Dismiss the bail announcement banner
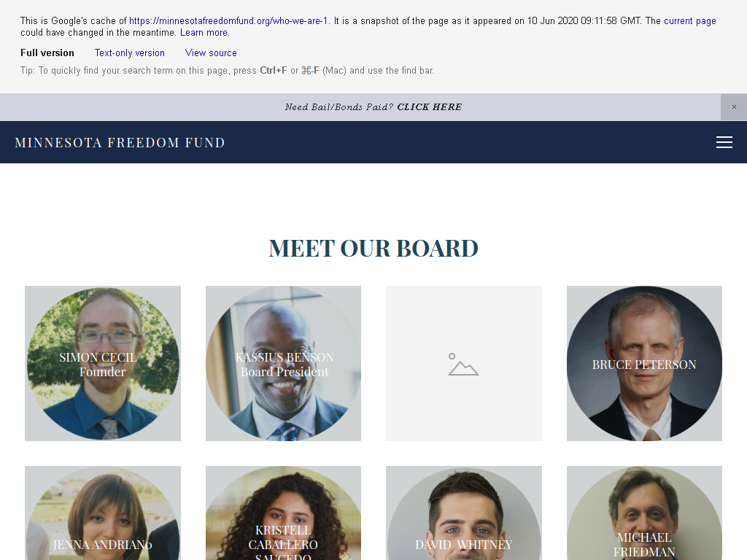747x560 pixels. tap(734, 106)
